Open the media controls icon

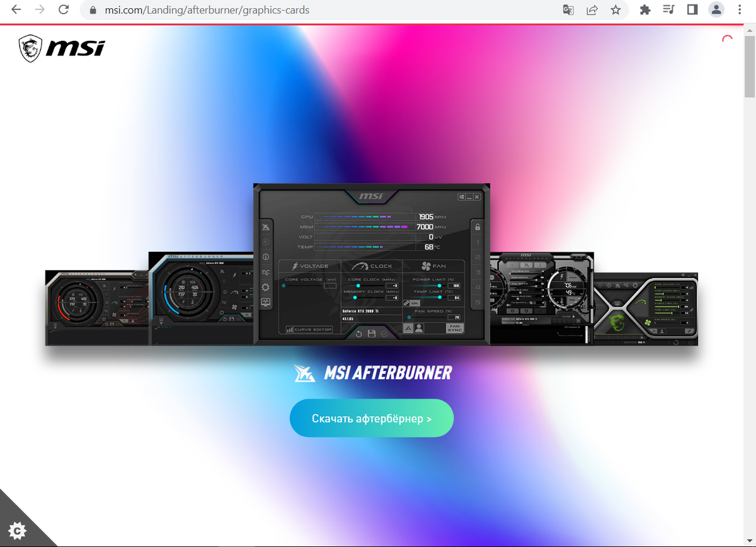pyautogui.click(x=668, y=10)
